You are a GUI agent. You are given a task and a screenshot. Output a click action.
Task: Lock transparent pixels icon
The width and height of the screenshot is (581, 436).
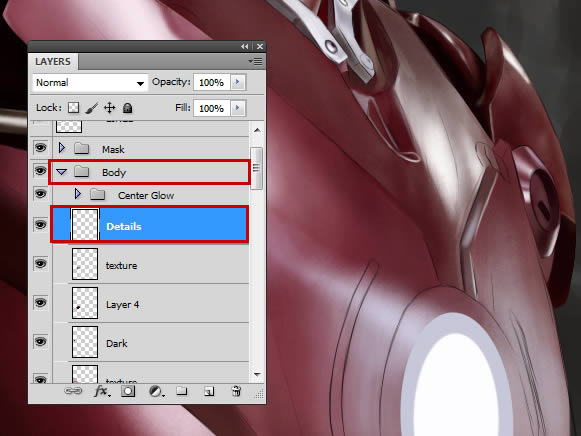(73, 108)
